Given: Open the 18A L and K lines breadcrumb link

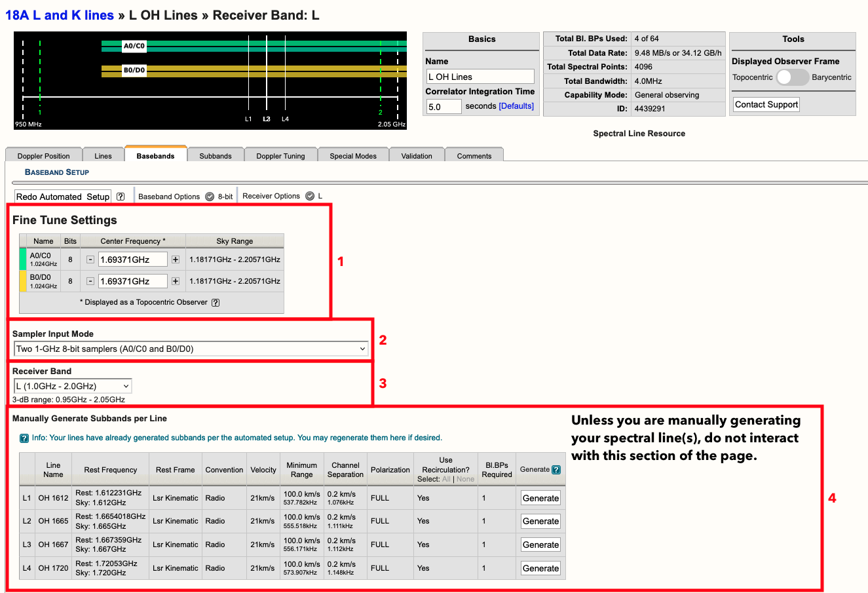Looking at the screenshot, I should pyautogui.click(x=60, y=15).
